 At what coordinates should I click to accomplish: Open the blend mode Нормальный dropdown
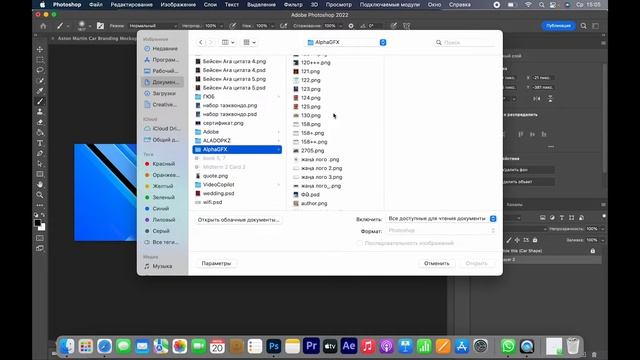point(153,26)
